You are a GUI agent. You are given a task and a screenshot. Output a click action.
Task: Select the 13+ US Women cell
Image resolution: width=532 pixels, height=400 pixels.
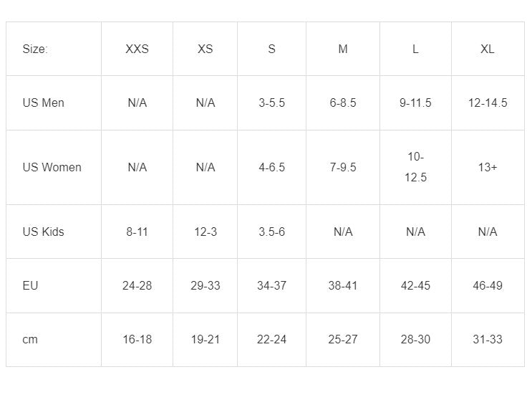pyautogui.click(x=488, y=167)
